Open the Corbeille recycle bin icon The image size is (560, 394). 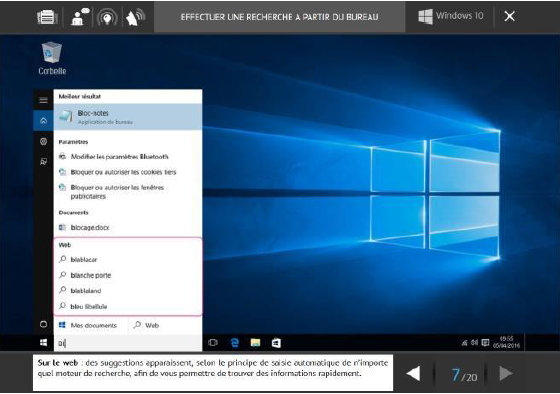coord(52,58)
